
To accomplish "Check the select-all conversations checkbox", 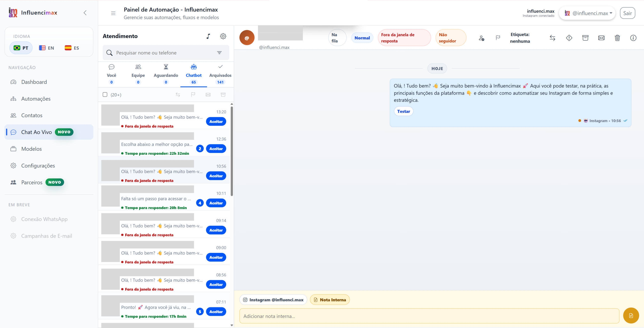I will click(x=105, y=95).
